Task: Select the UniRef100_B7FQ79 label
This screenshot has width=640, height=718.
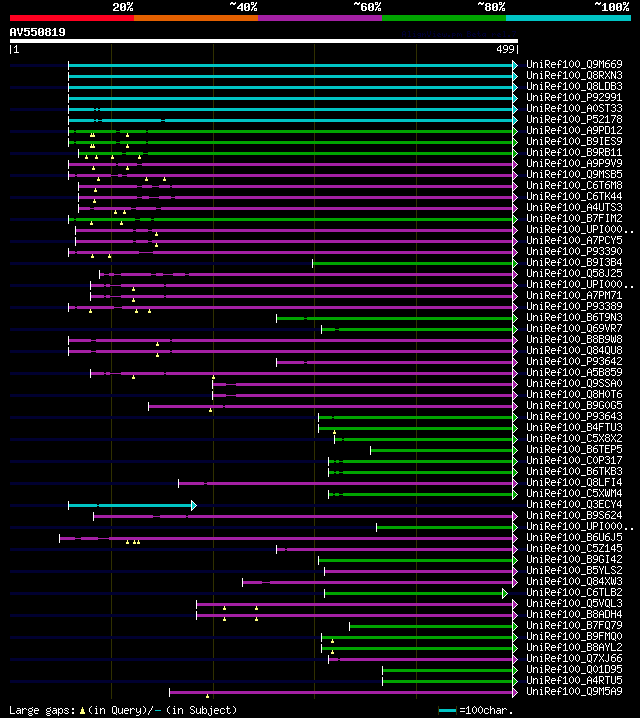Action: coord(574,625)
